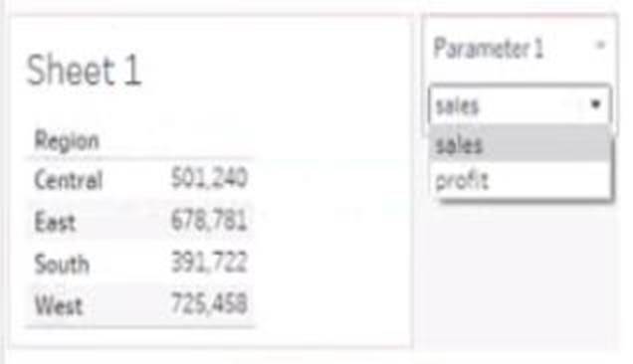Screen dimensions: 633x364
Task: Select the West region row label
Action: (59, 304)
